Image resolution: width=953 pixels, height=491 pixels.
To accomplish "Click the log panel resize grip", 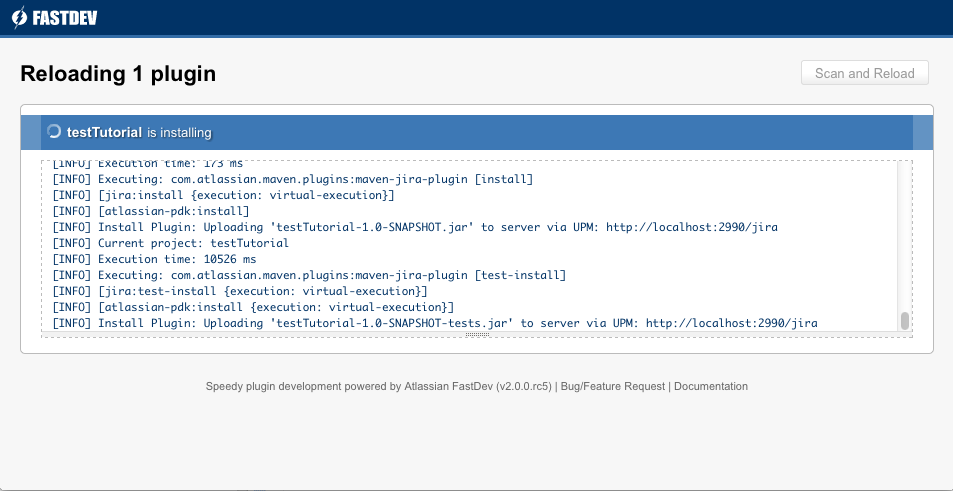I will [x=477, y=335].
